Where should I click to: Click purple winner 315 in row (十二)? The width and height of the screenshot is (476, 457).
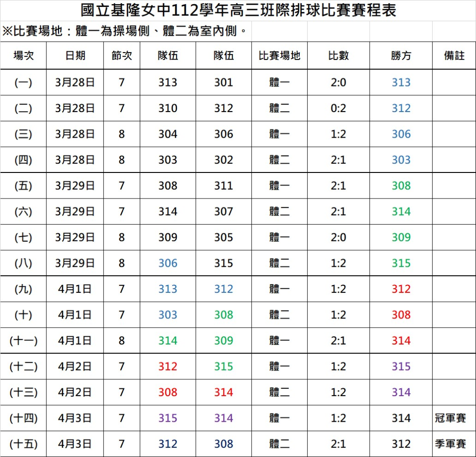coord(401,366)
